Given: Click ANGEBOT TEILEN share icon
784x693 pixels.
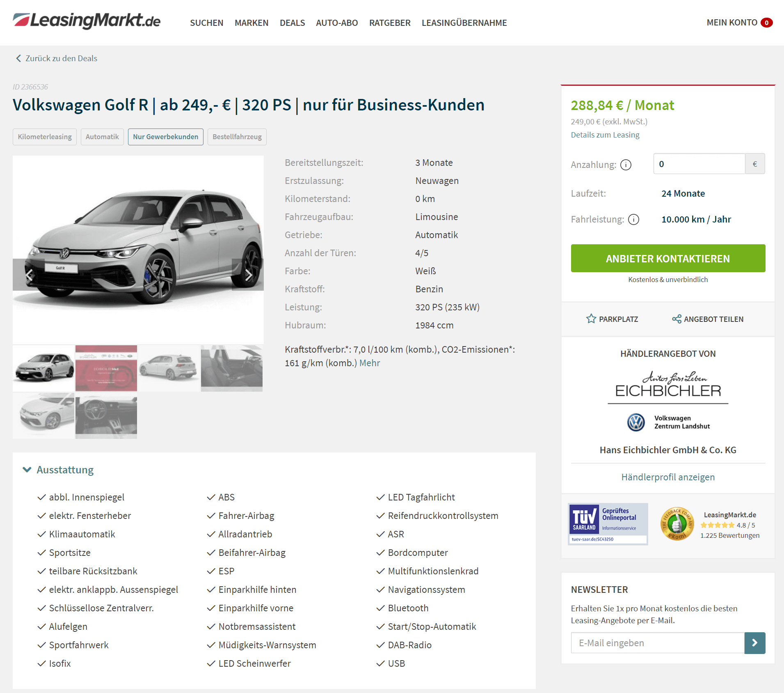Looking at the screenshot, I should 708,319.
